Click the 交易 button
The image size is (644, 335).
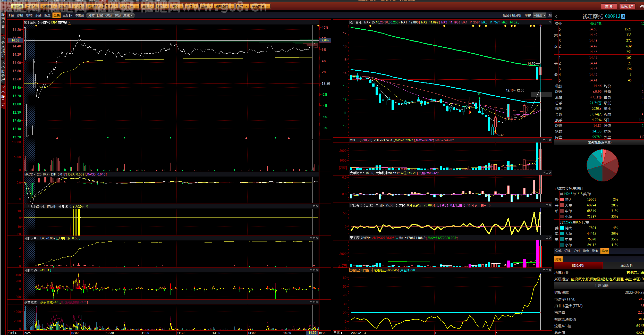click(609, 6)
